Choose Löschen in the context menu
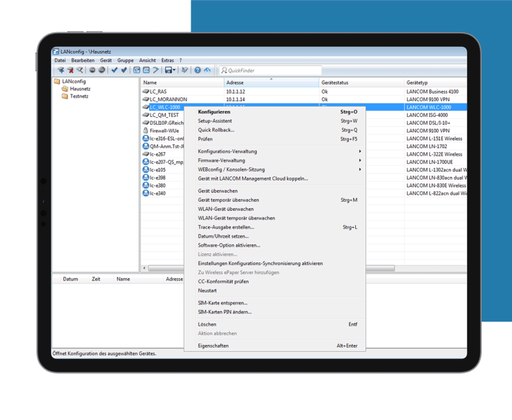The width and height of the screenshot is (512, 420). (275, 324)
